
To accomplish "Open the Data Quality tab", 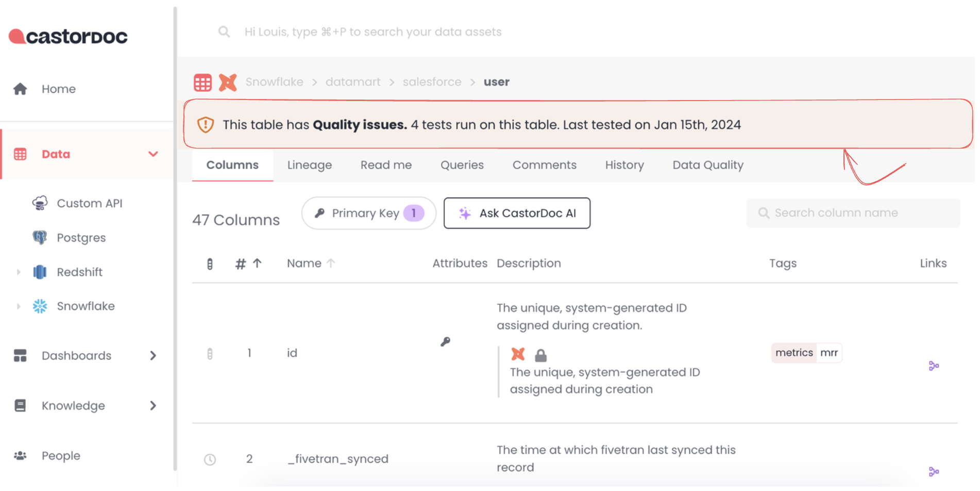I will (x=707, y=165).
